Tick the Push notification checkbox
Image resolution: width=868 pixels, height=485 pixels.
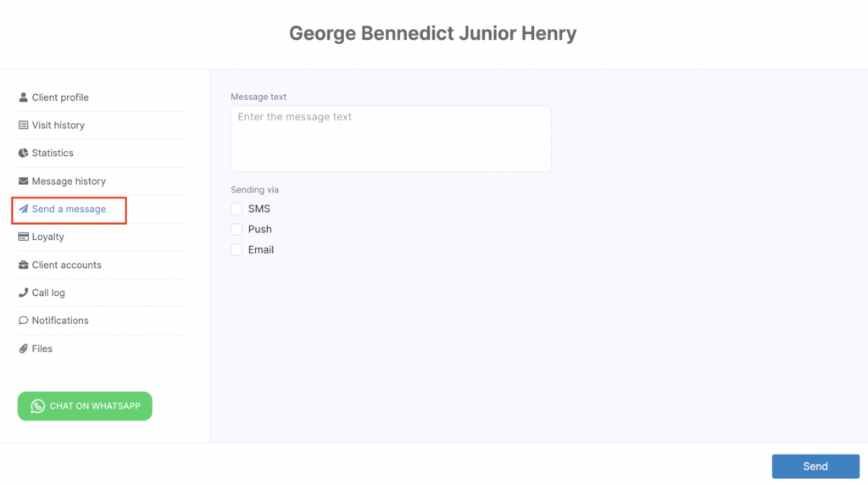click(x=236, y=230)
